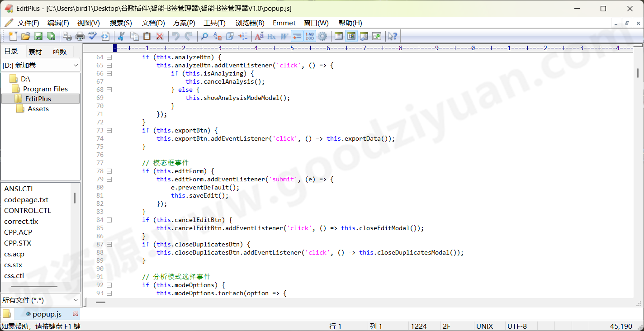Click the Print icon
Image resolution: width=644 pixels, height=331 pixels.
tap(80, 36)
